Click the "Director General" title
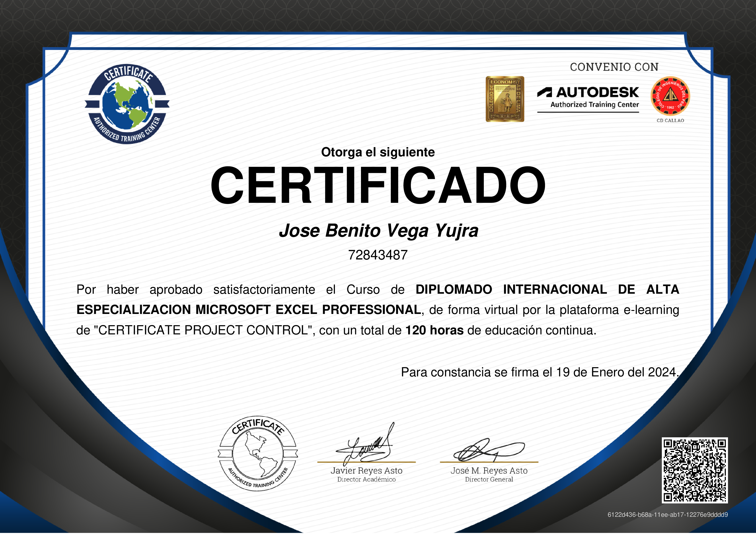The image size is (756, 534). [x=489, y=480]
